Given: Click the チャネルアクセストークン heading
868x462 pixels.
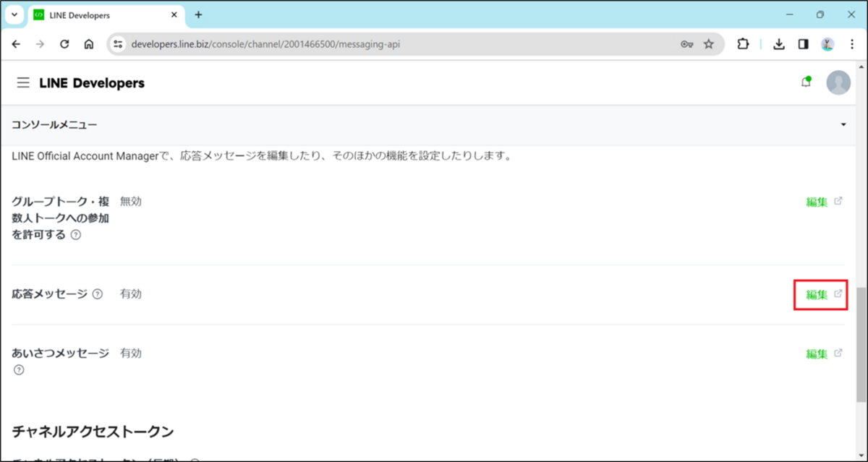Looking at the screenshot, I should (x=93, y=432).
